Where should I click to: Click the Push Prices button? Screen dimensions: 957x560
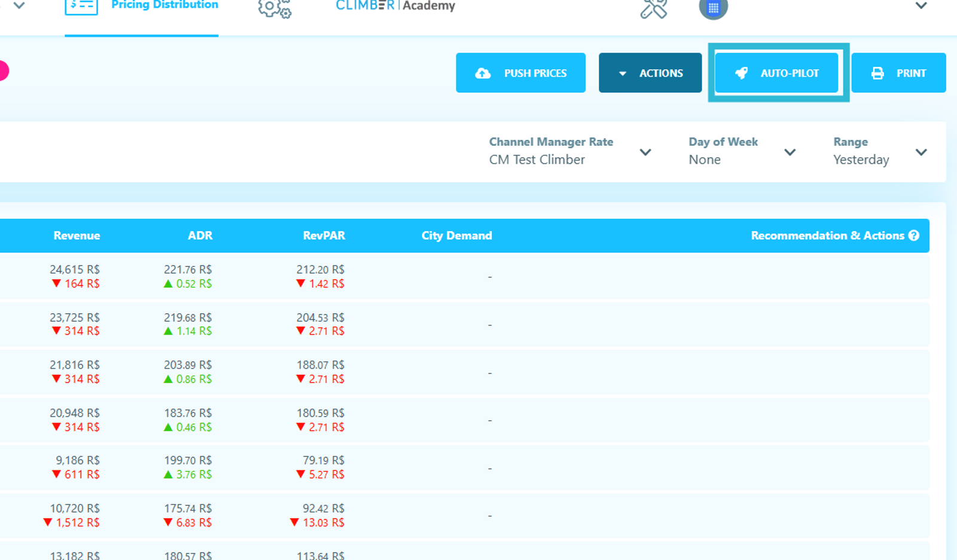point(520,73)
